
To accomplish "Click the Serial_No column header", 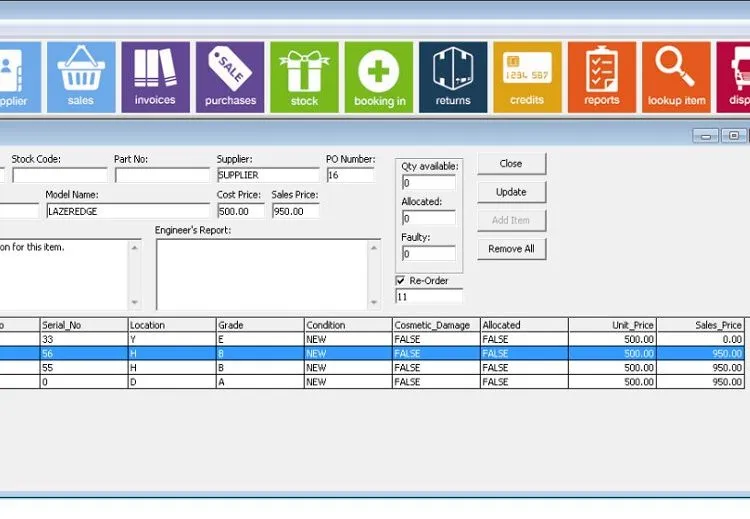I will (83, 325).
